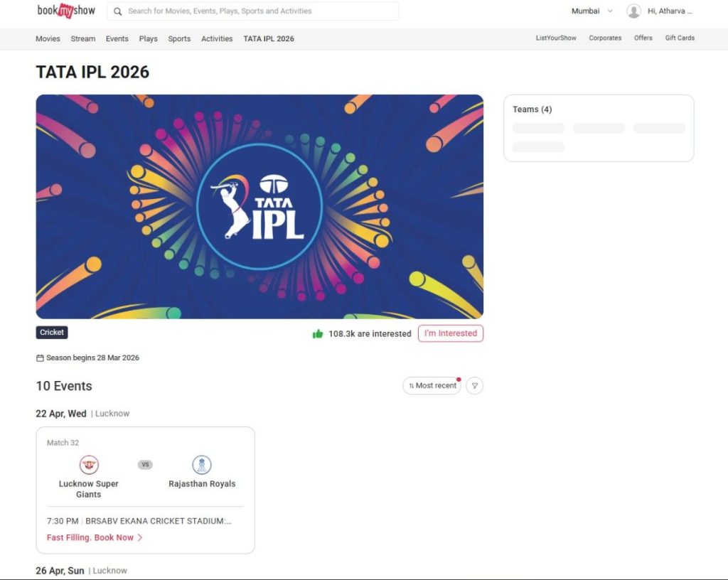Open the Stream menu item
Image resolution: width=728 pixels, height=580 pixels.
(x=82, y=39)
